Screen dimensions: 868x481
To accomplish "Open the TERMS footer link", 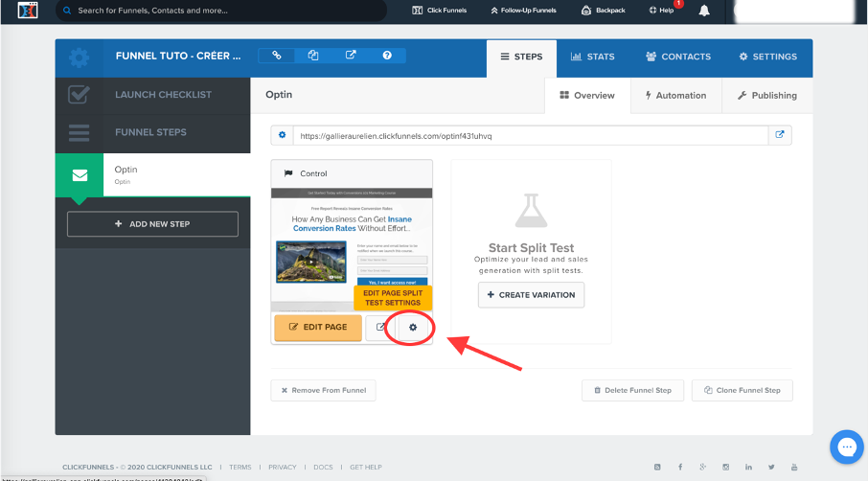I will tap(240, 468).
